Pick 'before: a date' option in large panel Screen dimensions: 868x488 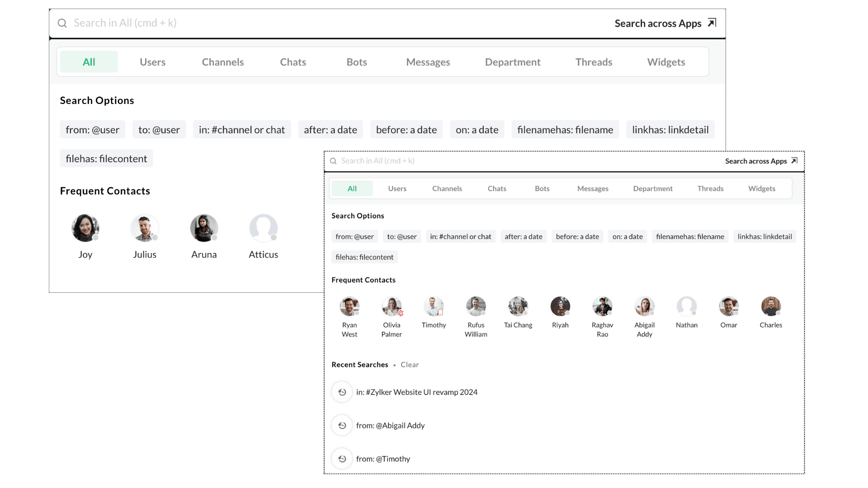[406, 130]
